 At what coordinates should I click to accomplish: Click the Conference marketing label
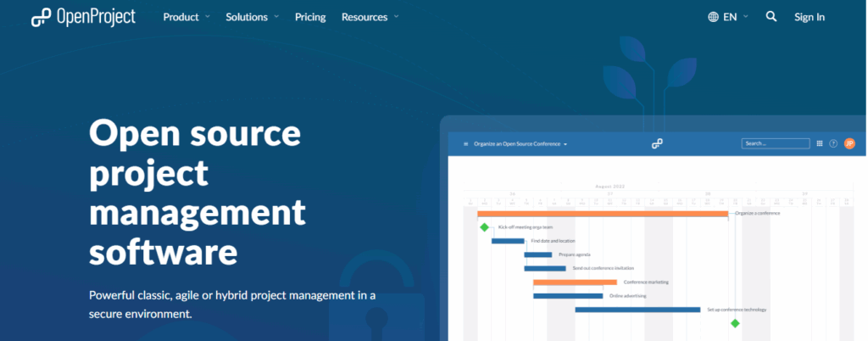click(x=646, y=282)
